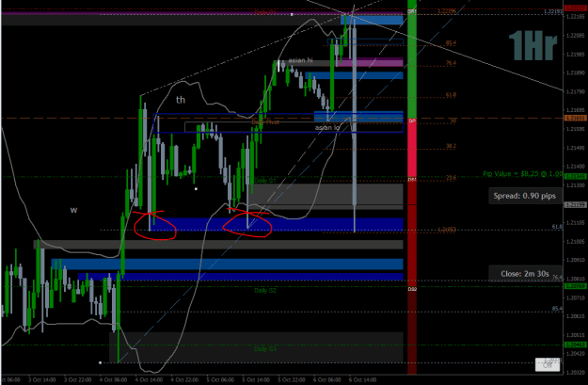The image size is (588, 385).
Task: Click the 6 Oct 14:00 time axis label
Action: [362, 379]
